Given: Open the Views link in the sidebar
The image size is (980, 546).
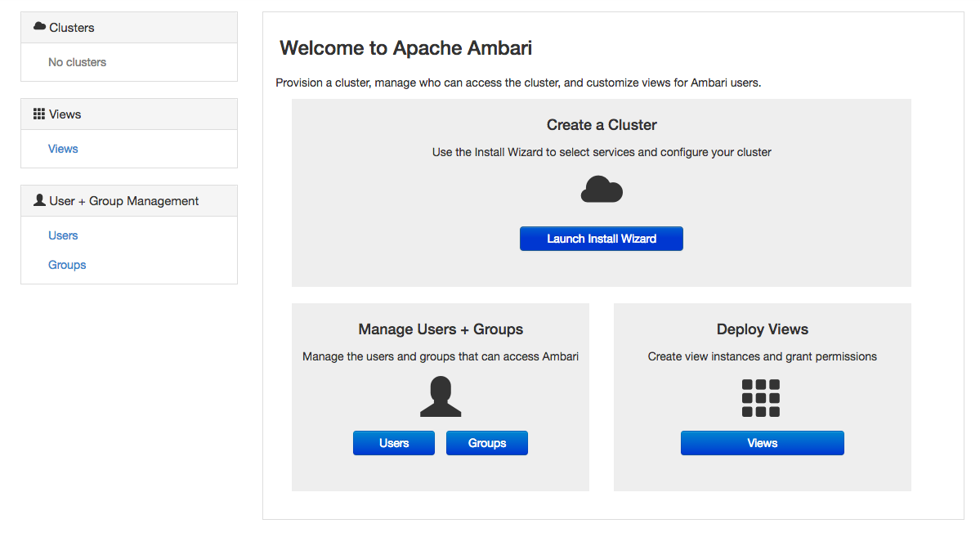Looking at the screenshot, I should coord(63,149).
